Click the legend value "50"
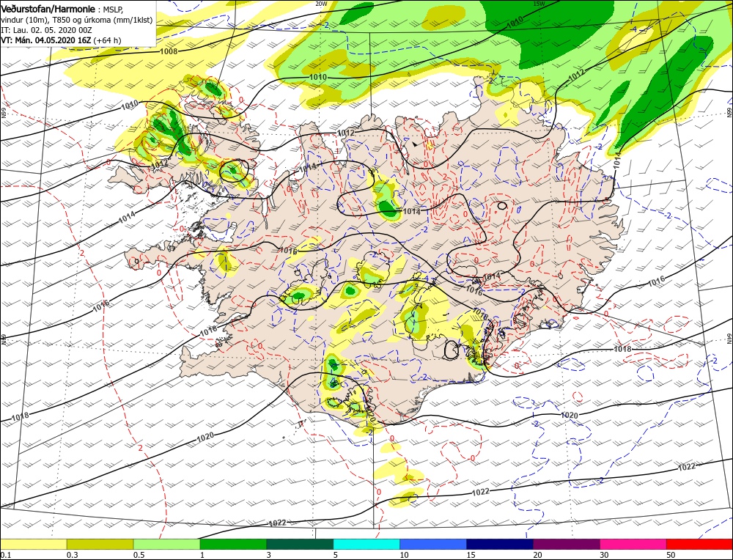The height and width of the screenshot is (560, 733). tap(671, 555)
